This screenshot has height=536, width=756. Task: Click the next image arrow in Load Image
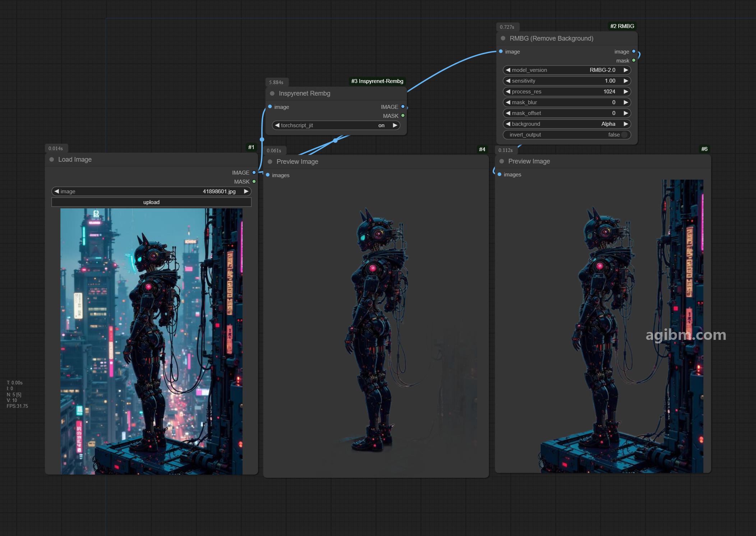pos(246,191)
